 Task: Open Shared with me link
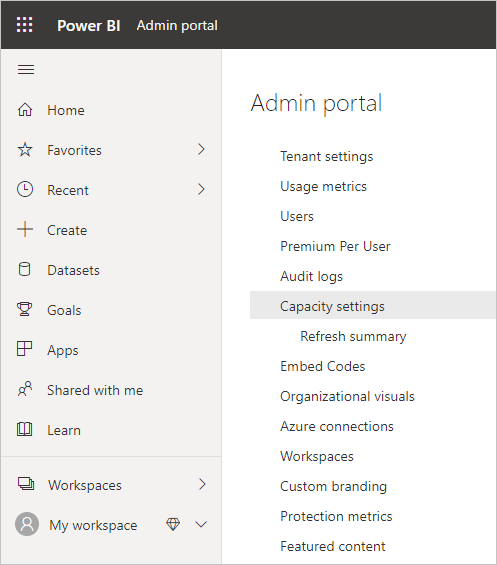point(95,390)
